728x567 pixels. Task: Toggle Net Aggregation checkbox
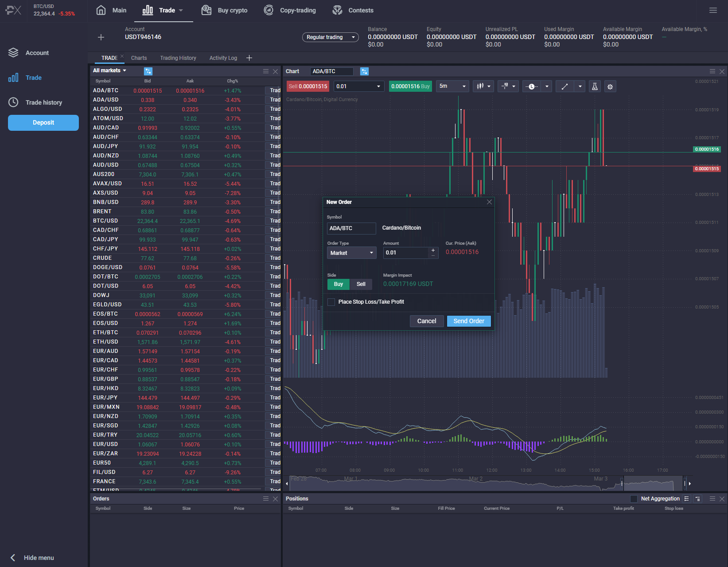(x=634, y=499)
